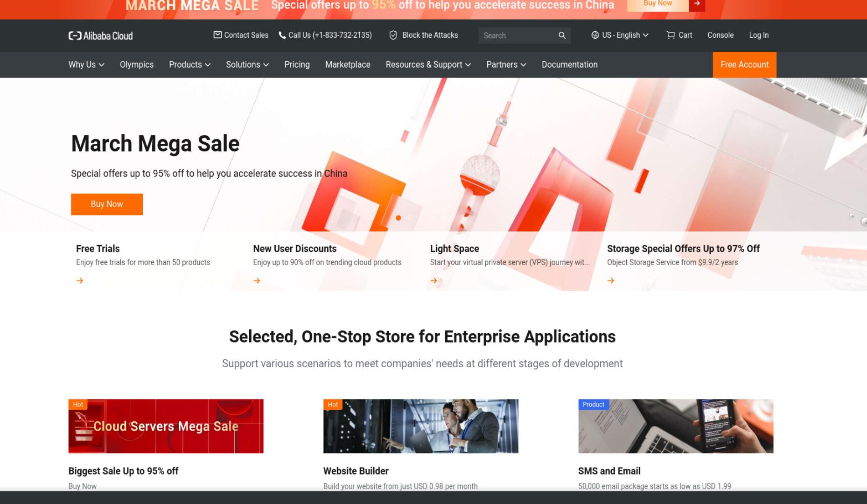Click 'Object Storage Service from $9.9/2 years'
The width and height of the screenshot is (867, 504).
[x=672, y=262]
